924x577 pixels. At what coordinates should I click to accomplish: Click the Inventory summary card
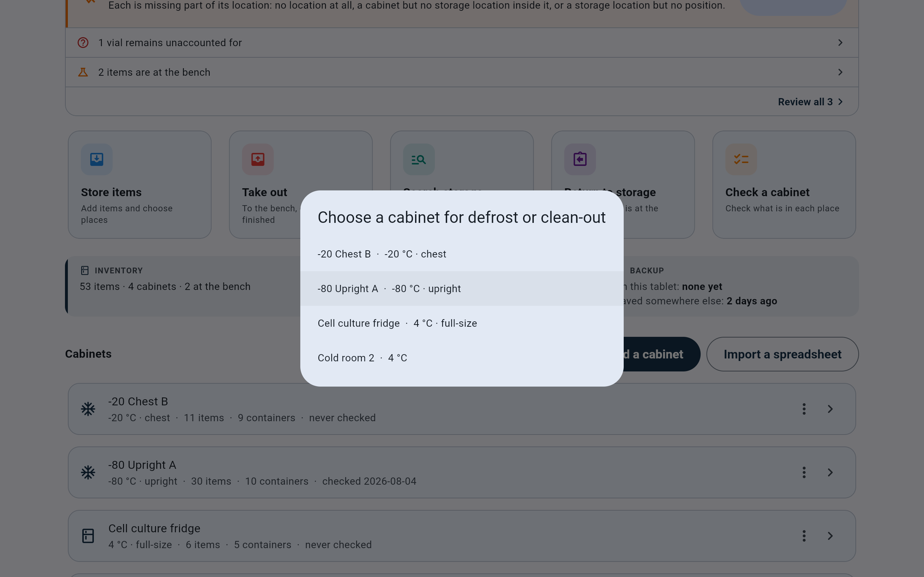click(183, 286)
